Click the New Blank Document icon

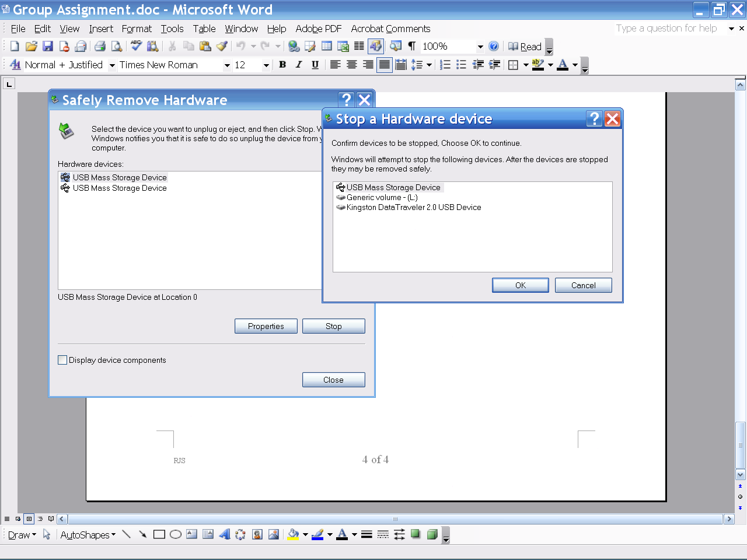tap(15, 46)
